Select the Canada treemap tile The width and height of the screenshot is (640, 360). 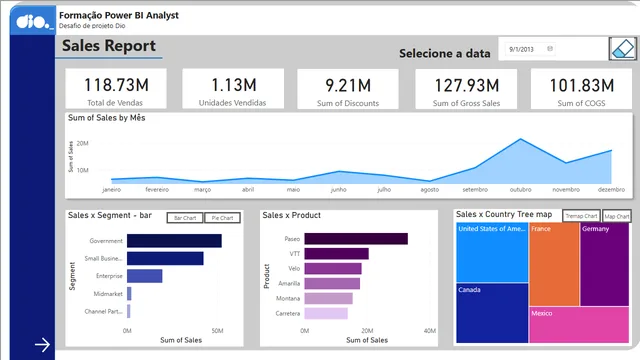[492, 313]
